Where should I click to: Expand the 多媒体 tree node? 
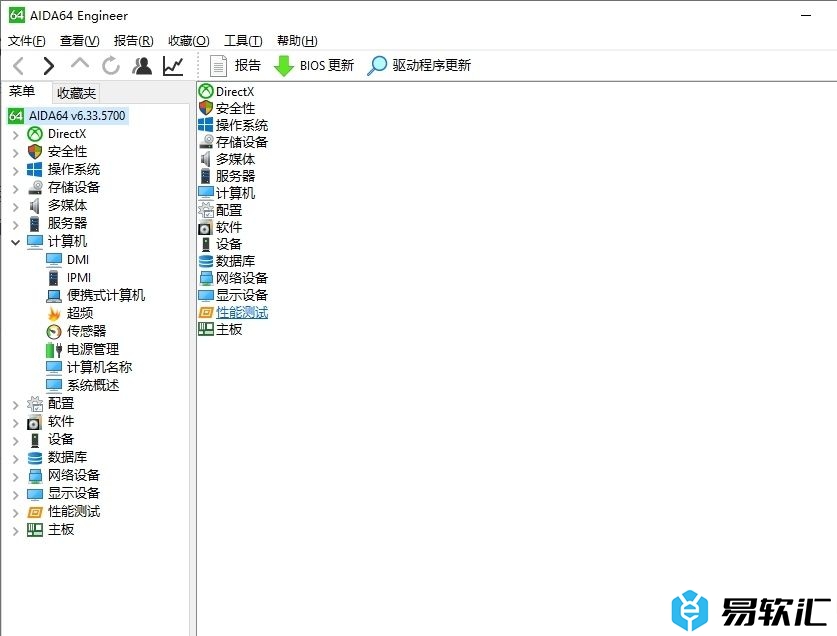pos(15,207)
